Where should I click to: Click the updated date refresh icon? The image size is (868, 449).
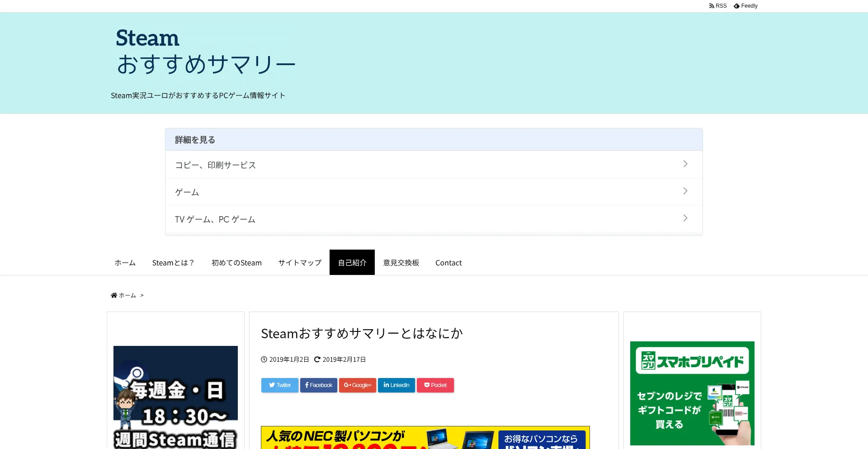317,359
